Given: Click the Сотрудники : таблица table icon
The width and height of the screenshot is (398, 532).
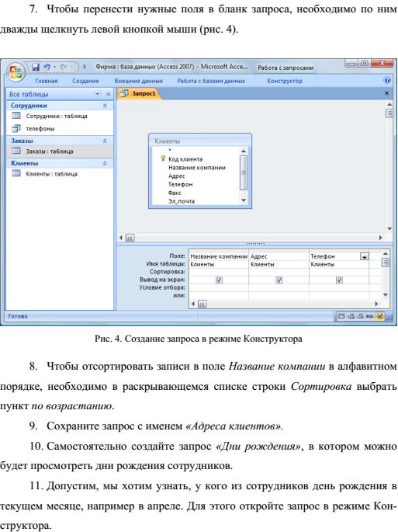Looking at the screenshot, I should 16,116.
